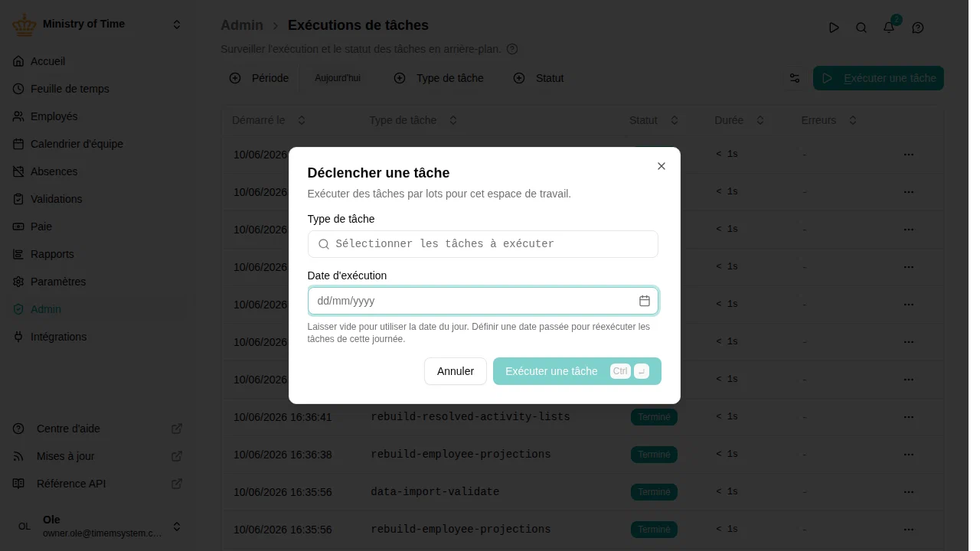This screenshot has width=980, height=551.
Task: Open the Période filter set to Aujourd'hui
Action: [296, 78]
